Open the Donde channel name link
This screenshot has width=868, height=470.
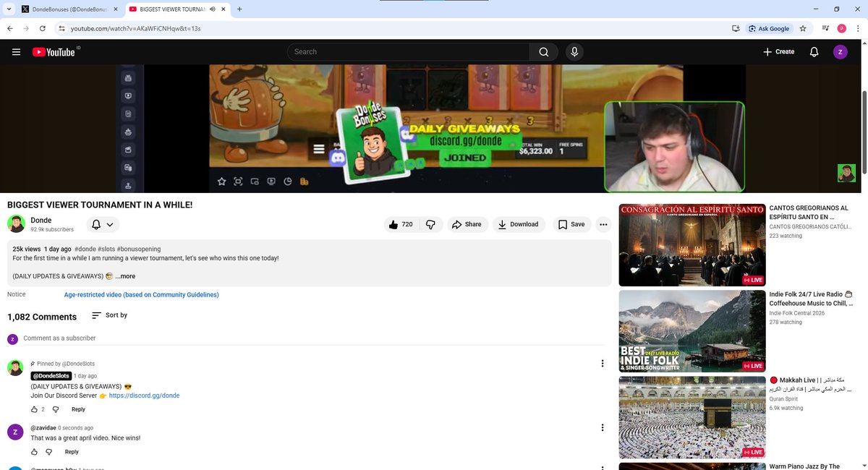[41, 220]
